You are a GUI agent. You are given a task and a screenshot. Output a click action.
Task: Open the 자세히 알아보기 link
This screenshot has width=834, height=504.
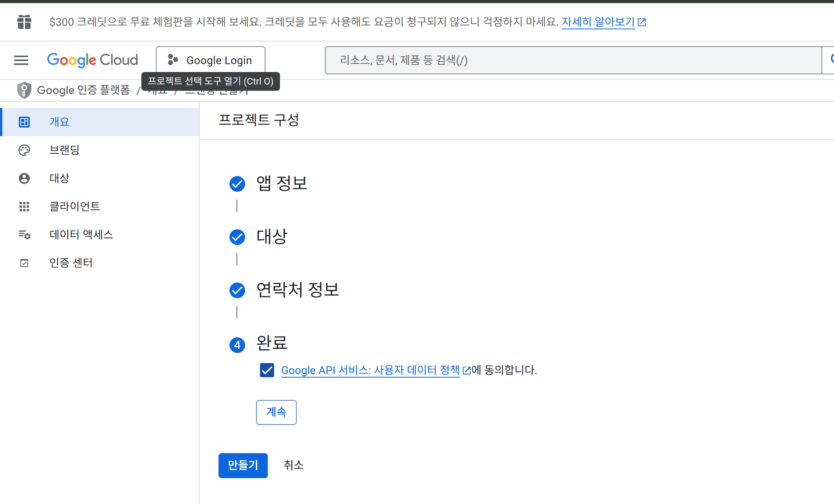pyautogui.click(x=598, y=22)
